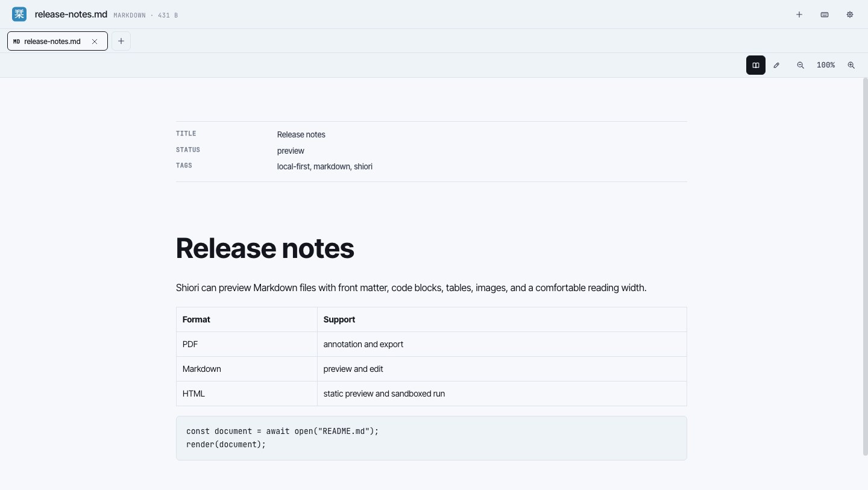Viewport: 868px width, 490px height.
Task: Switch to reading preview mode
Action: [756, 65]
